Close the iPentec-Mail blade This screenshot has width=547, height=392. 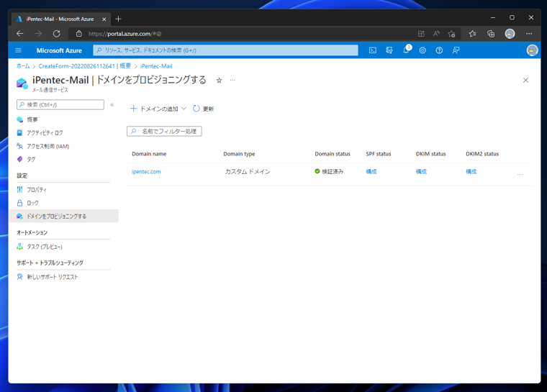click(525, 81)
